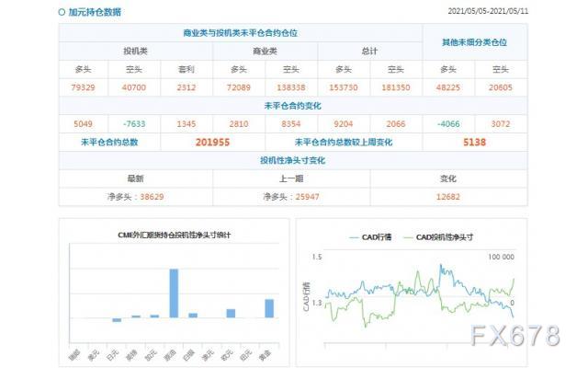
Task: Toggle the CAD行情 legend series
Action: click(370, 237)
